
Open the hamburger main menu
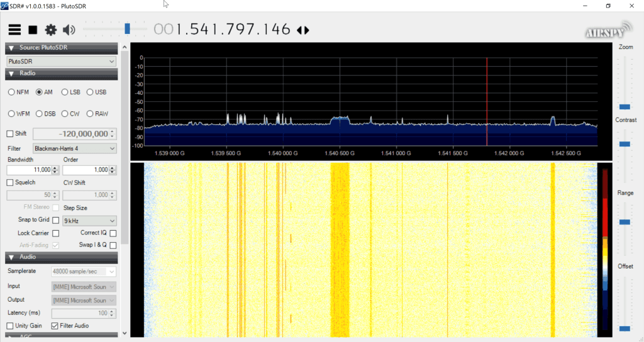(x=14, y=30)
